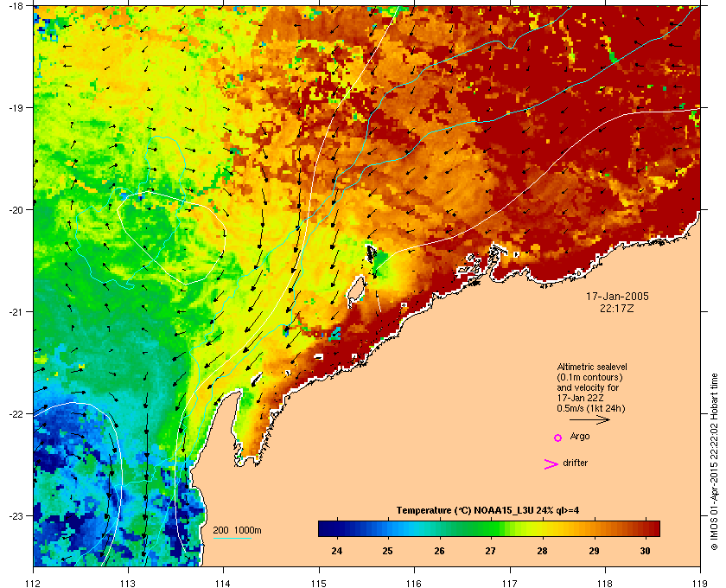Select the '22:17Z' time label
Image resolution: width=726 pixels, height=588 pixels.
click(x=617, y=308)
